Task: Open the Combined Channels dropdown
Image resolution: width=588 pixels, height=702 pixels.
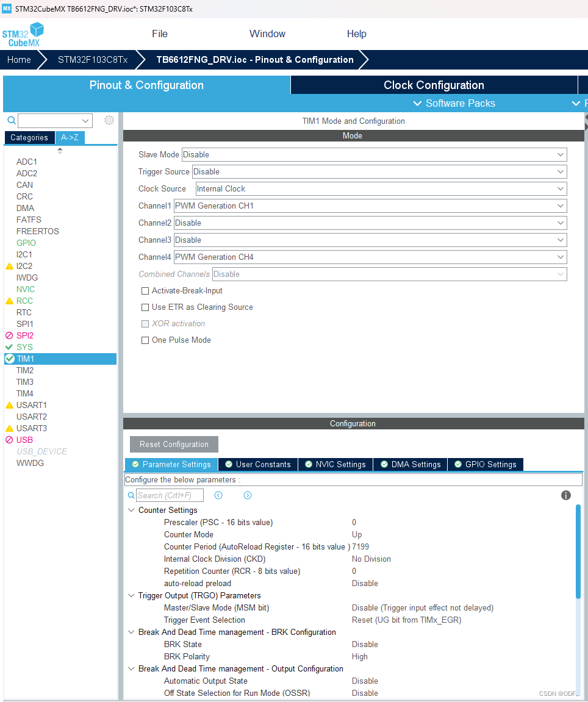Action: tap(390, 274)
